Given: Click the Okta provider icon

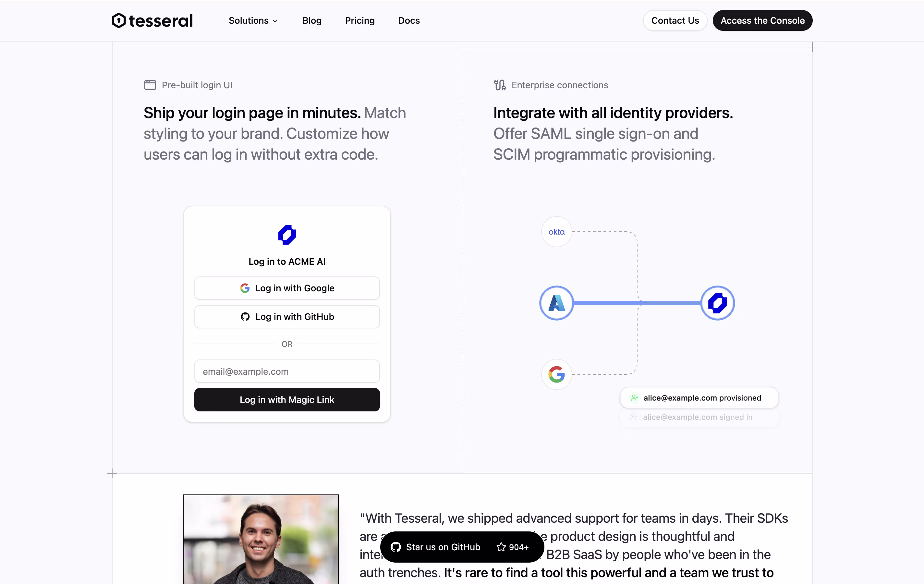Looking at the screenshot, I should click(556, 232).
